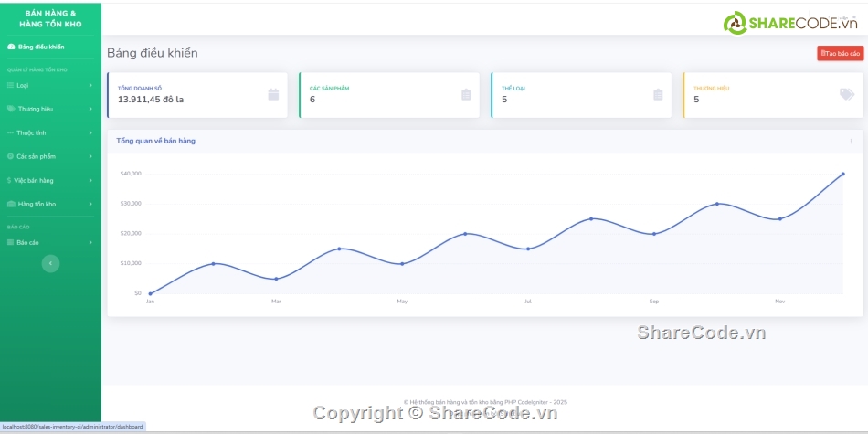Collapse the sidebar with the round arrow toggle
The image size is (868, 434).
pos(51,263)
